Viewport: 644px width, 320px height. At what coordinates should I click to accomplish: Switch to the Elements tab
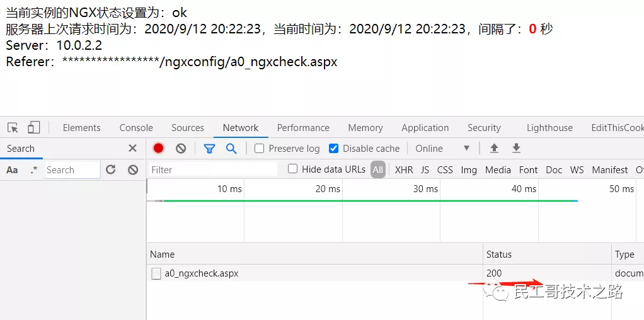81,128
